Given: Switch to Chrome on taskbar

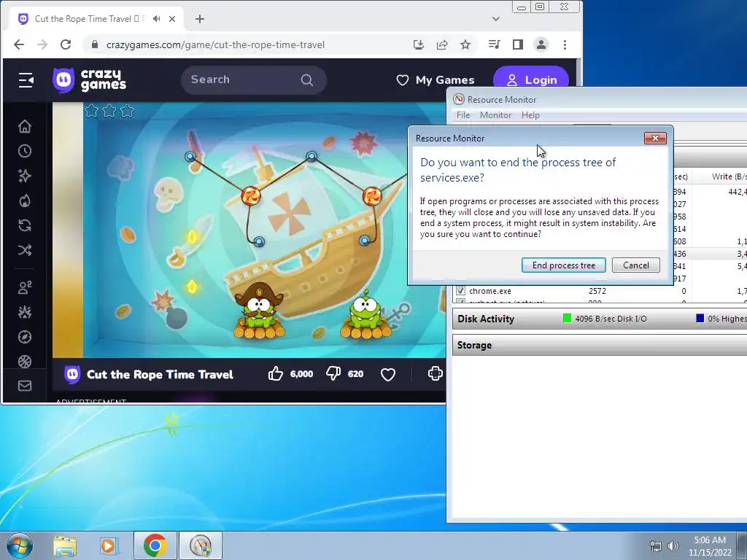Looking at the screenshot, I should [x=155, y=545].
